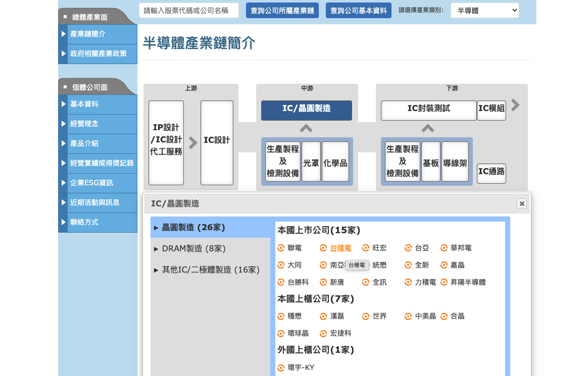Click the 化學品 box

coord(335,162)
